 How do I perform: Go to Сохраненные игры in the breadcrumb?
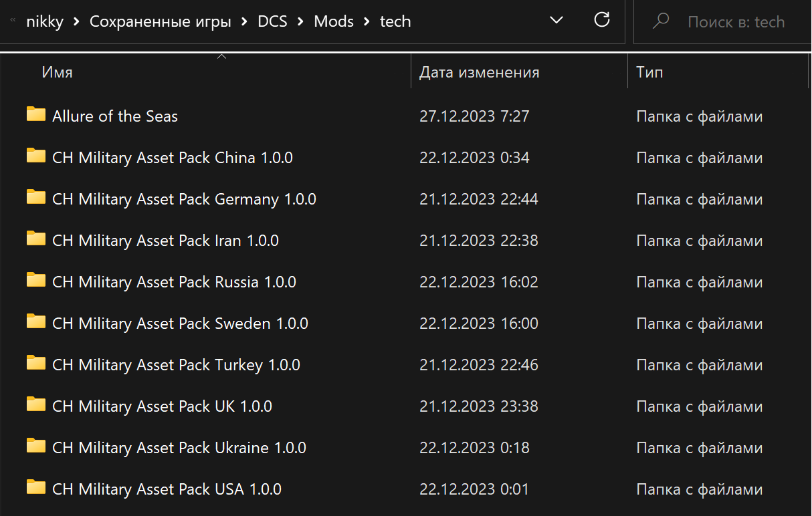(161, 21)
